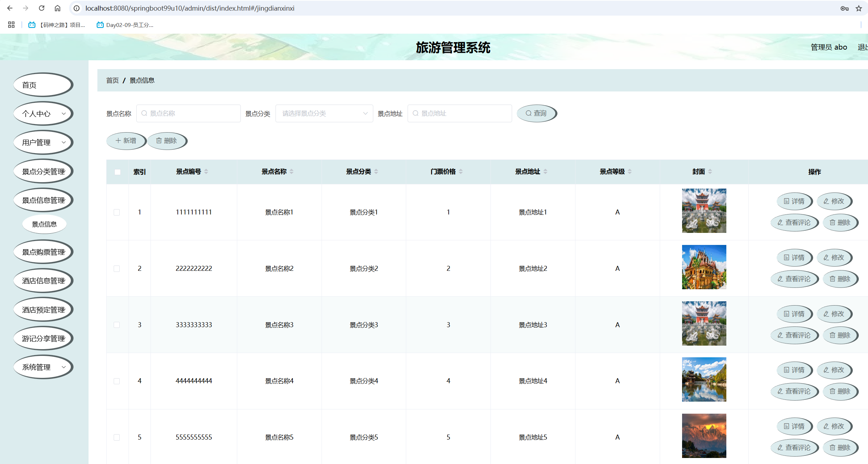868x464 pixels.
Task: Click 首页 in the breadcrumb
Action: coord(113,80)
